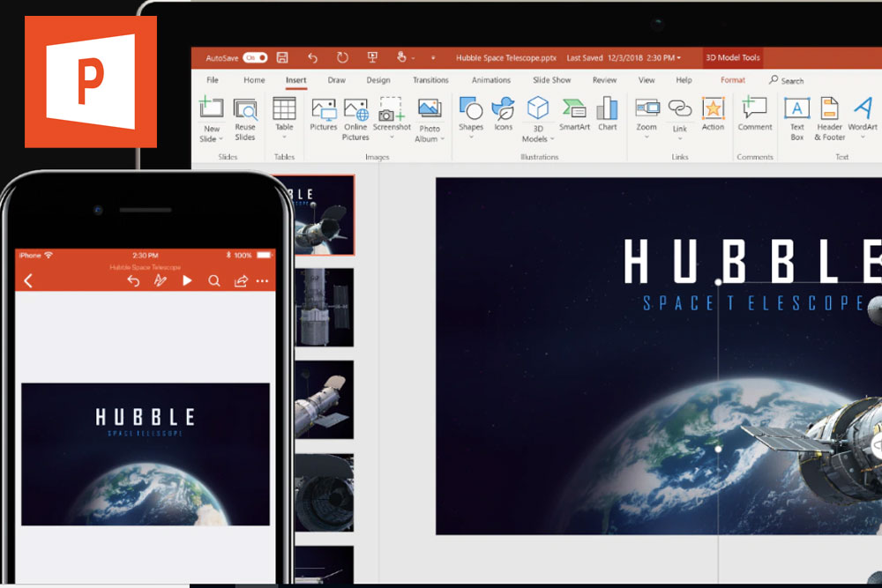Open the Help tab
The width and height of the screenshot is (882, 588).
click(684, 80)
